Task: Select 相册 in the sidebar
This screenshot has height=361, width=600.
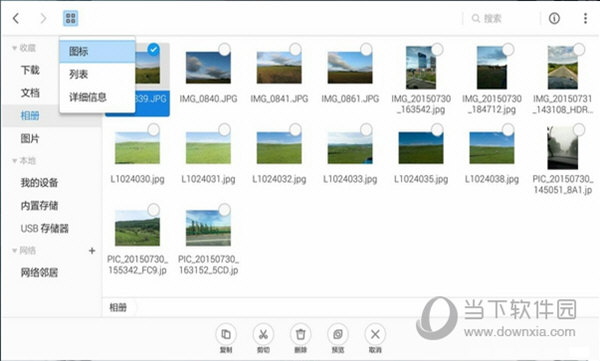Action: click(30, 116)
